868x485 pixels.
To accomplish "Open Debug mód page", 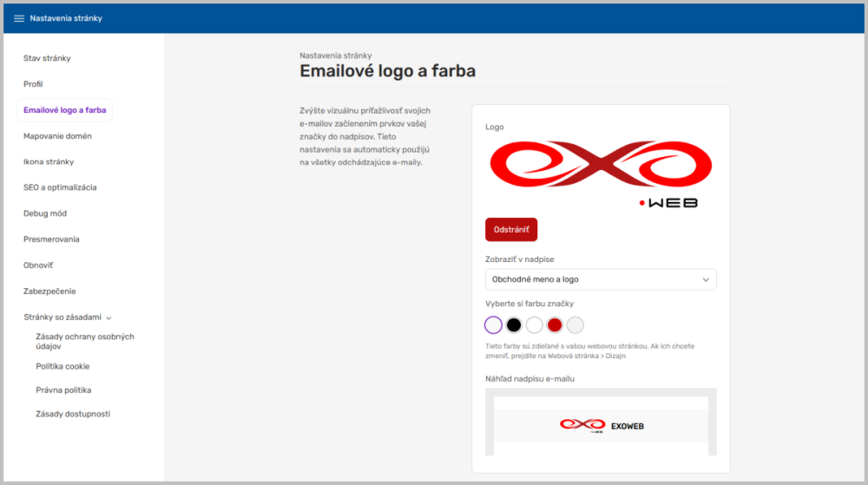I will [45, 213].
